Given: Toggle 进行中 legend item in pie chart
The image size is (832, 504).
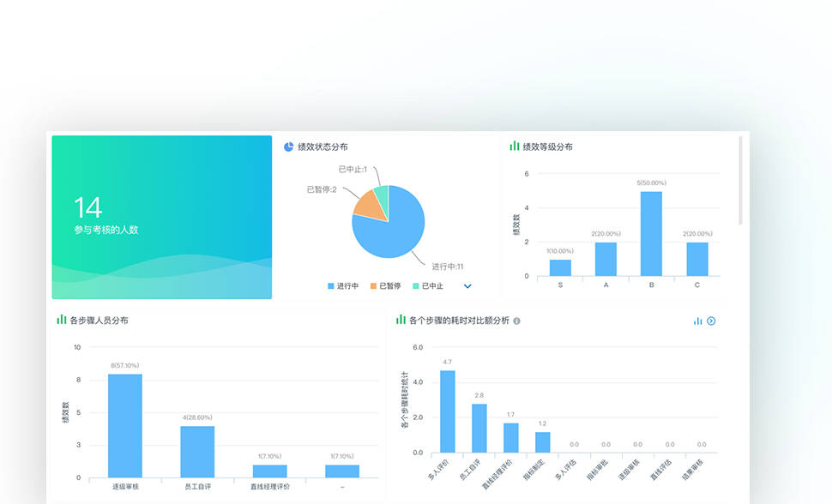Looking at the screenshot, I should click(x=342, y=285).
